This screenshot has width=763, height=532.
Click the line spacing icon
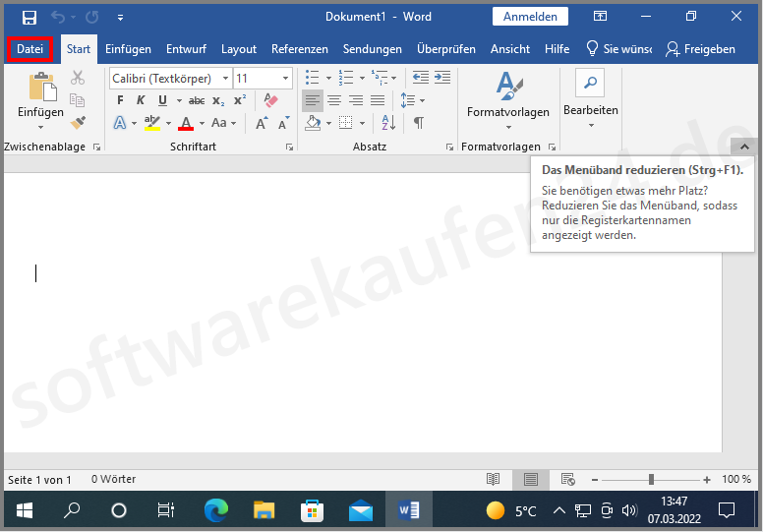407,100
